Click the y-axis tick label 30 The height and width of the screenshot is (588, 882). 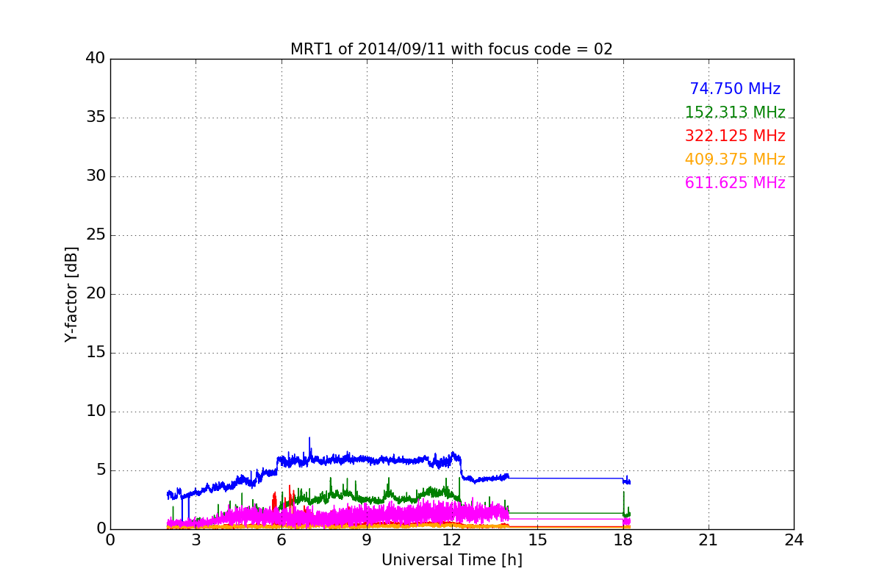point(95,176)
